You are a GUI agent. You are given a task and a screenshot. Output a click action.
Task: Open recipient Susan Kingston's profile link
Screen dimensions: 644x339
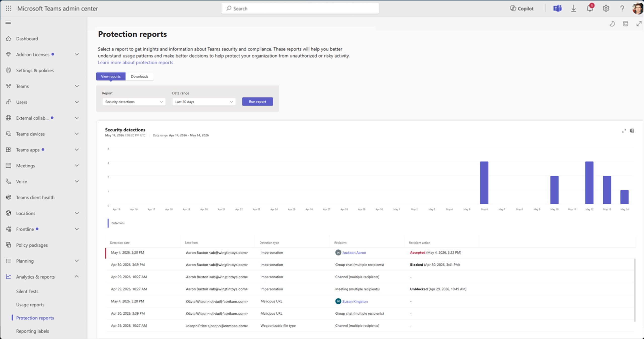pos(355,301)
